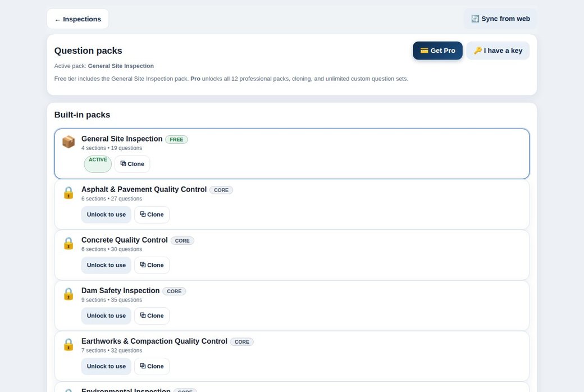The width and height of the screenshot is (584, 392).
Task: Click lock icon for Earthworks & Compaction pack
Action: [x=69, y=345]
